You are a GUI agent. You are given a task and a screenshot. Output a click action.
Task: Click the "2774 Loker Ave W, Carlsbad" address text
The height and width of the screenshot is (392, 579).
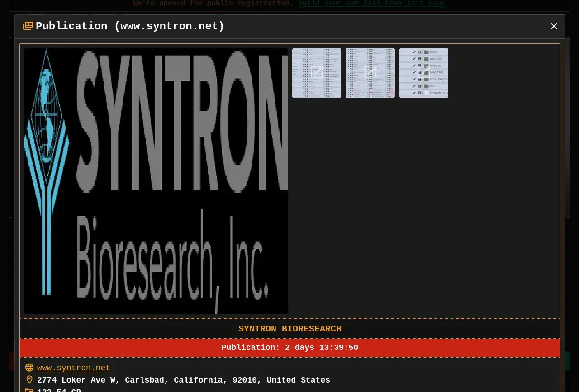click(x=184, y=380)
